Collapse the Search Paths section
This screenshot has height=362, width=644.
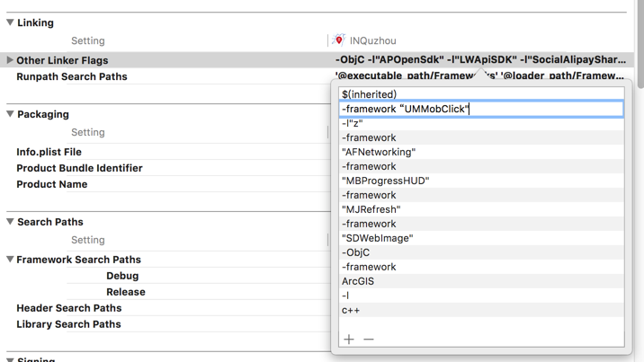[10, 222]
